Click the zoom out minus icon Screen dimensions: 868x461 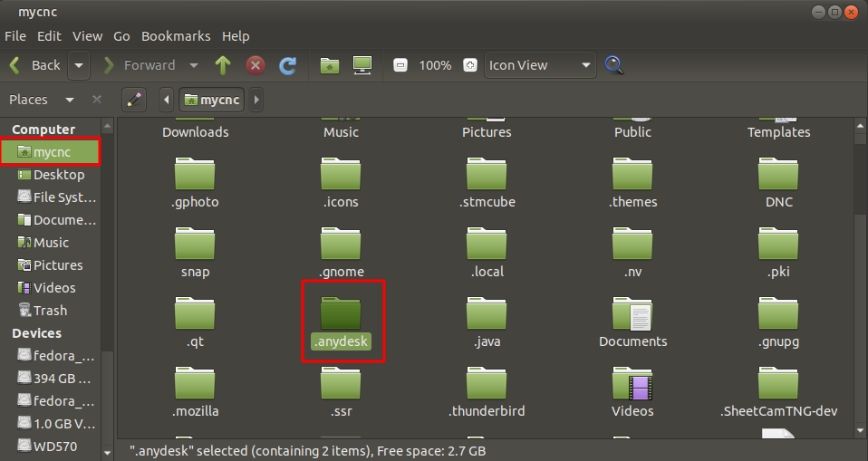click(400, 65)
